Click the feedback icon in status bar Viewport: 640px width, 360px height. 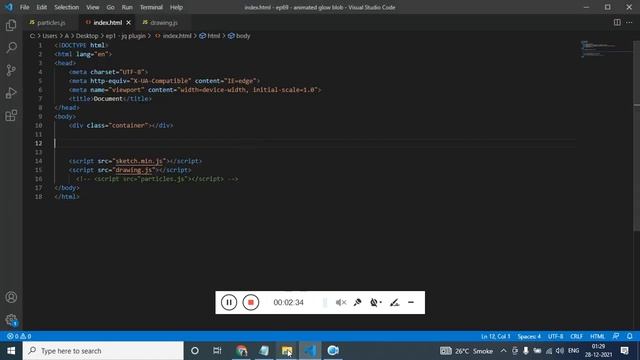pyautogui.click(x=616, y=336)
